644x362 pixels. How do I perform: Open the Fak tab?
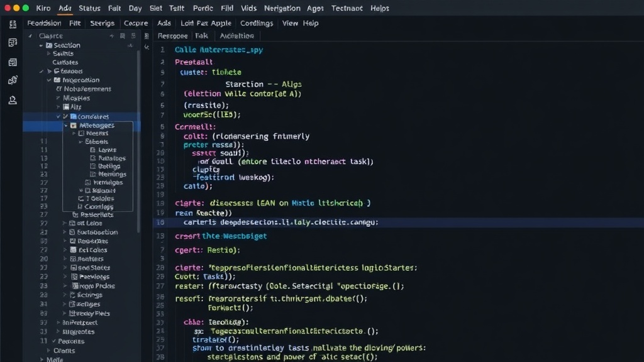pyautogui.click(x=201, y=36)
